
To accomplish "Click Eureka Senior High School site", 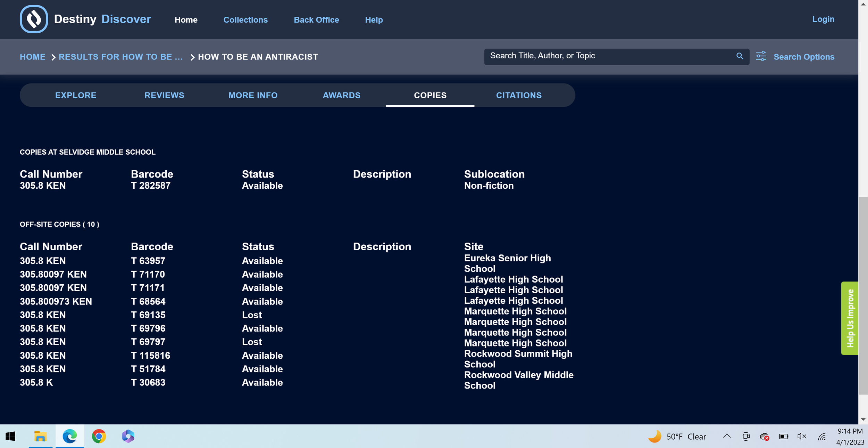I will (x=507, y=263).
